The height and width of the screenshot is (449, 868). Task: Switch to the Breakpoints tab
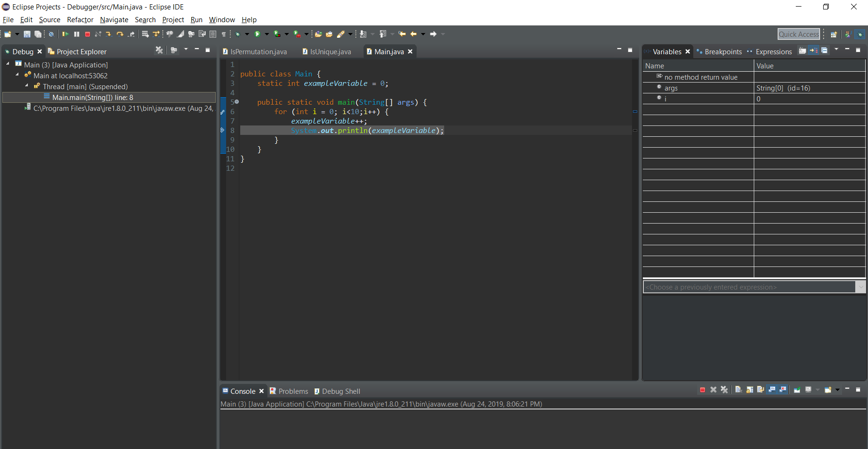[719, 51]
